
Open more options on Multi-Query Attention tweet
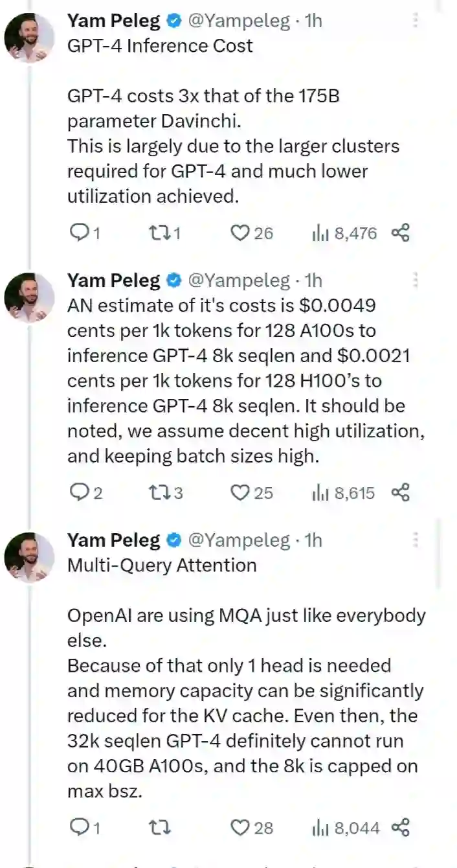coord(416,540)
